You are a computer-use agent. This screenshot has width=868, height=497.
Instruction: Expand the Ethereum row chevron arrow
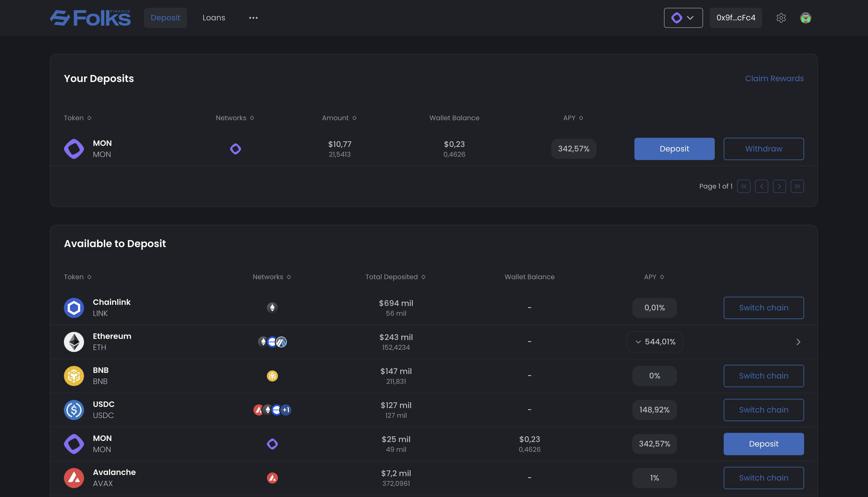click(x=798, y=342)
